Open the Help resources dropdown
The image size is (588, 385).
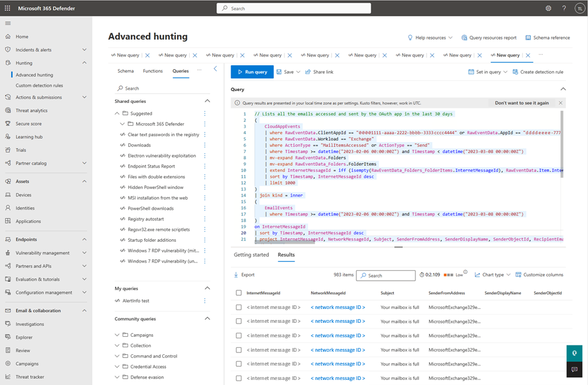click(430, 38)
